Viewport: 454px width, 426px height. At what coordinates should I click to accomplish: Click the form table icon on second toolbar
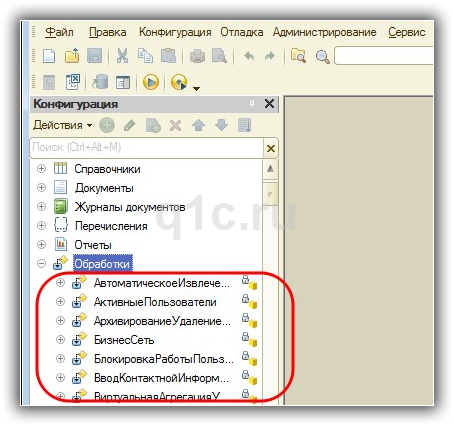click(x=123, y=82)
